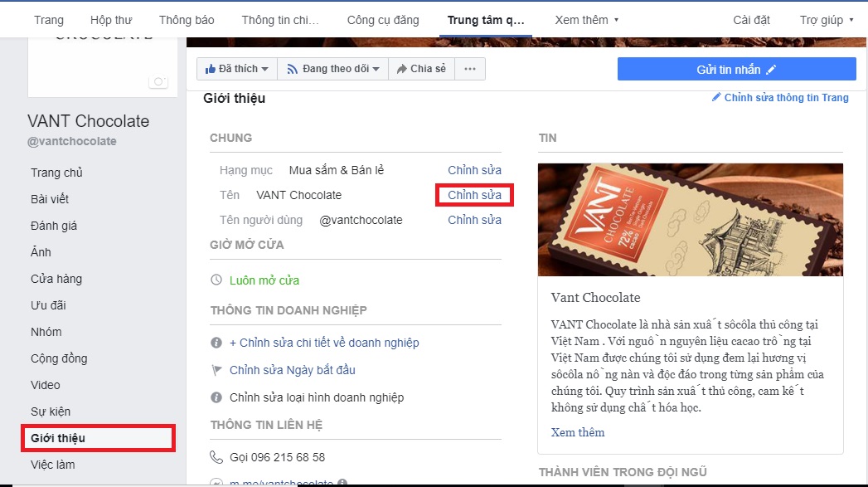The image size is (868, 487).
Task: Click the phone icon beside Gọi 096 215 68 58
Action: [x=216, y=457]
